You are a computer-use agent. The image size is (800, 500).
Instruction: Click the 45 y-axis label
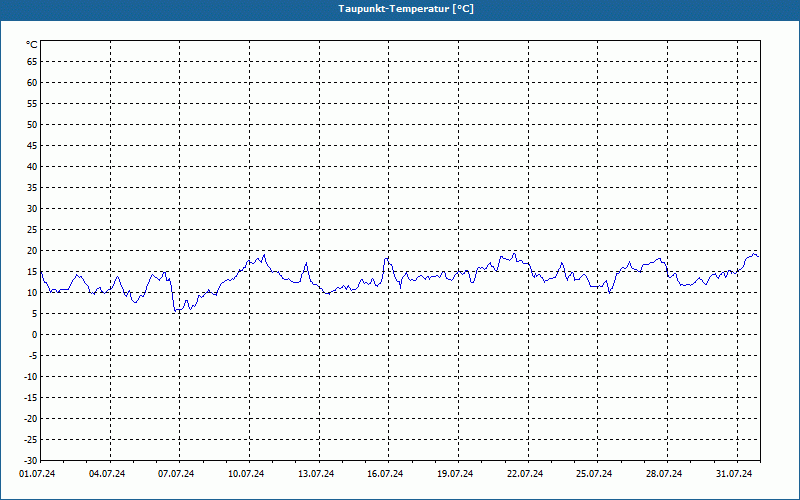[x=32, y=145]
